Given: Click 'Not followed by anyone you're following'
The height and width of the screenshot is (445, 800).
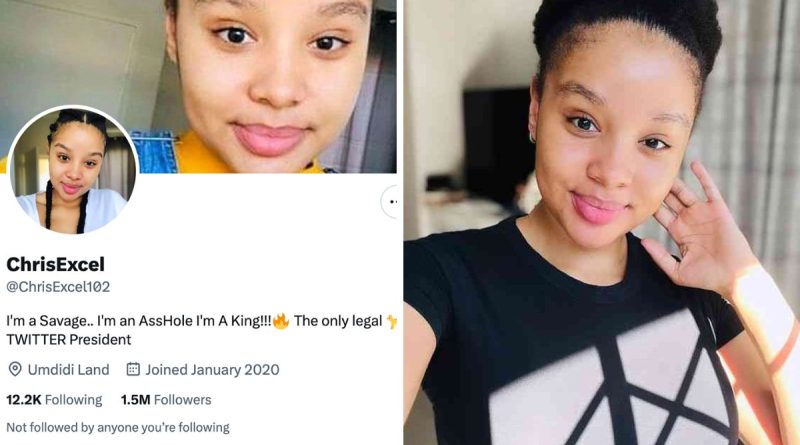Looking at the screenshot, I should click(118, 428).
